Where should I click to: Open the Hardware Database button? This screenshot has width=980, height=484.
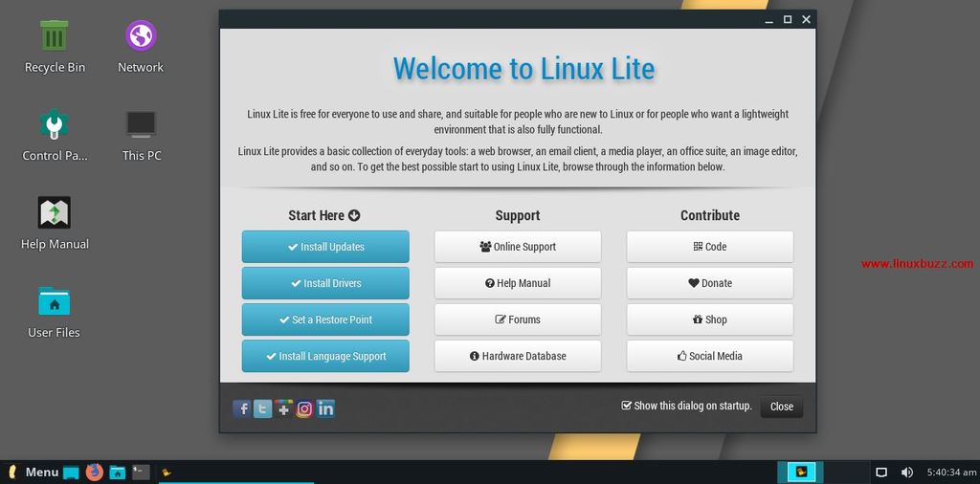coord(518,356)
